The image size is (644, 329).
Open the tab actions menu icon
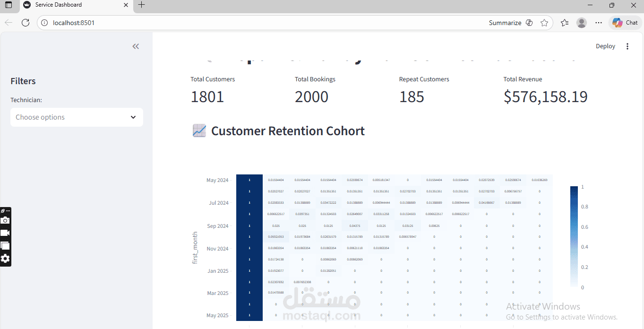tap(9, 5)
